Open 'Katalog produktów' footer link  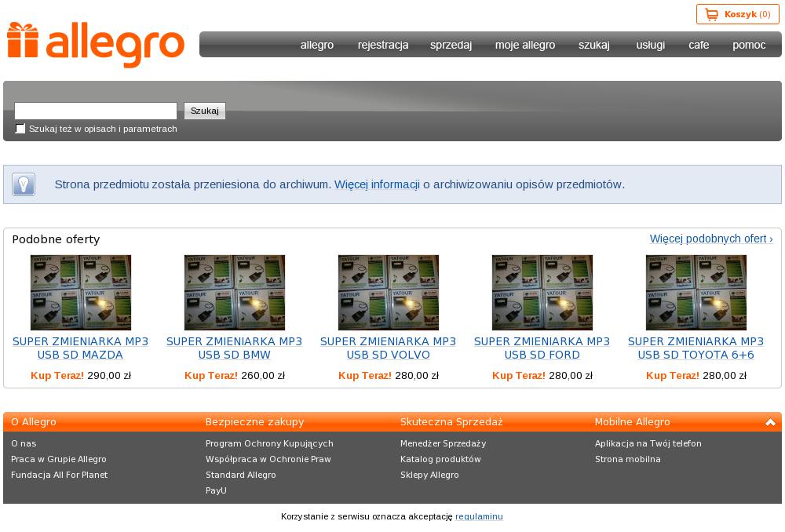440,460
